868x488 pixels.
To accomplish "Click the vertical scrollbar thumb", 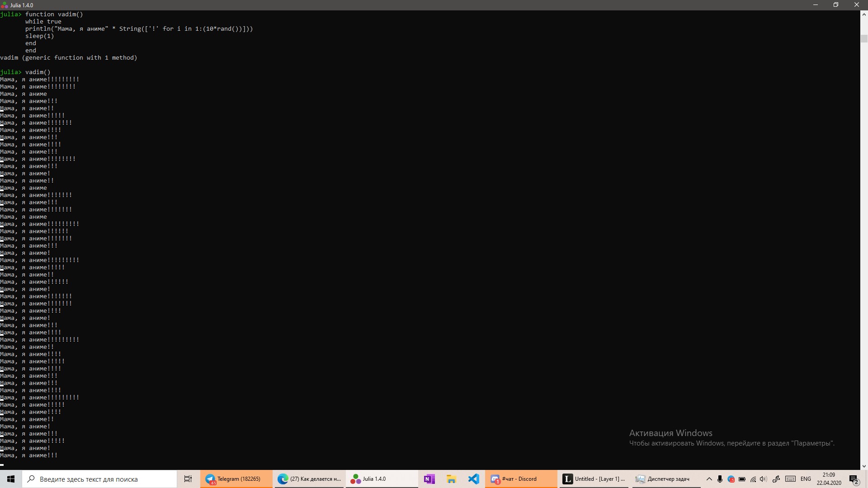I will (864, 38).
